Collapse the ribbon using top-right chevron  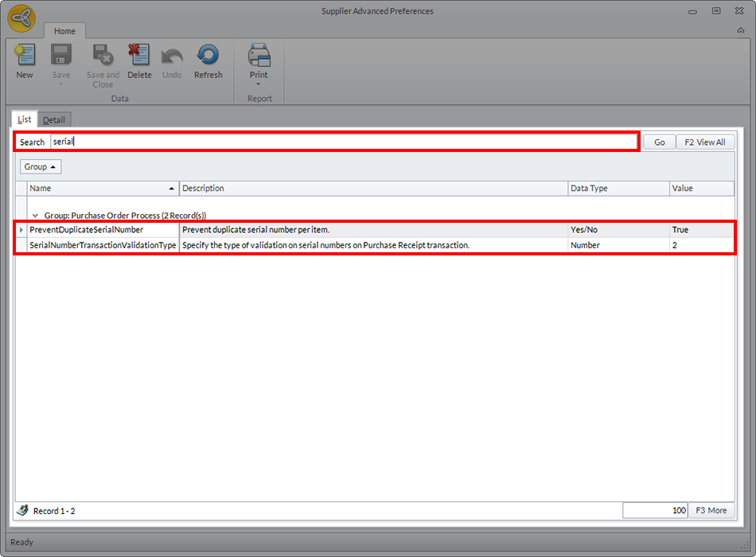point(741,29)
